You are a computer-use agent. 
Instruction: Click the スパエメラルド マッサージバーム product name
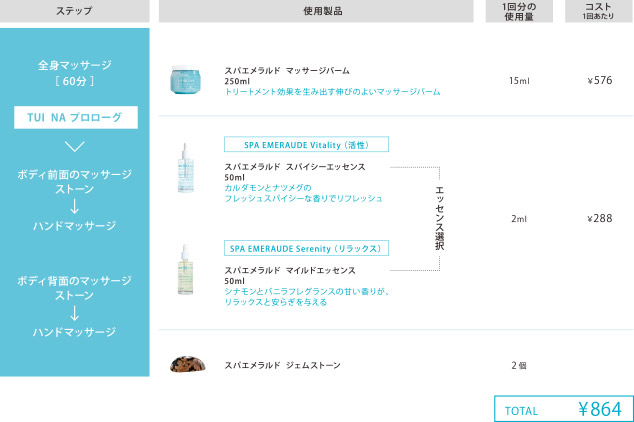click(287, 70)
